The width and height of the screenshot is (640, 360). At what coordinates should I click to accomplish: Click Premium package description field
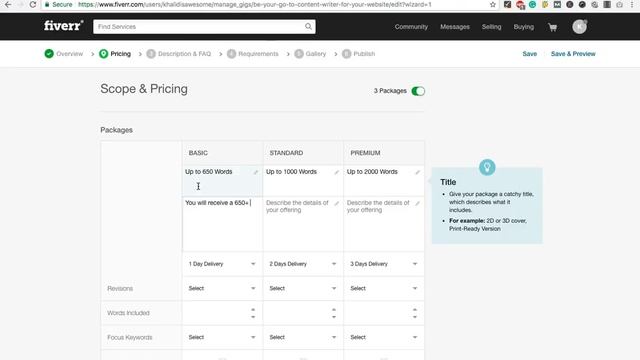384,224
